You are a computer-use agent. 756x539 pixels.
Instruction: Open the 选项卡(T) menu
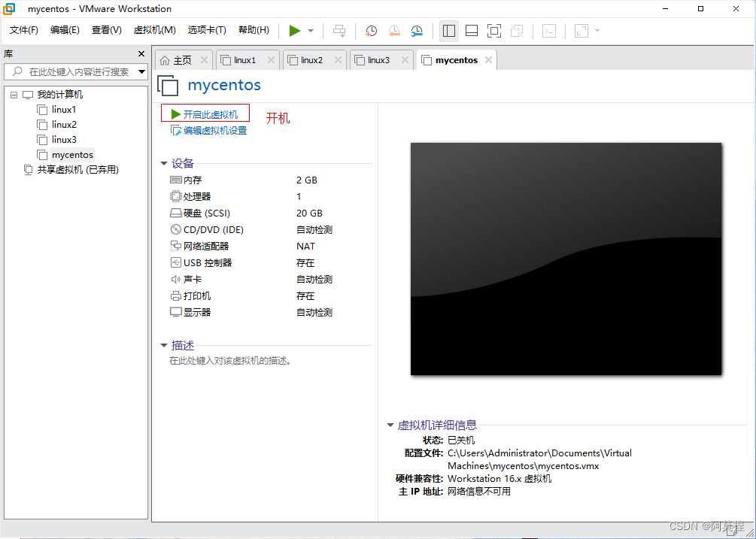pyautogui.click(x=207, y=30)
